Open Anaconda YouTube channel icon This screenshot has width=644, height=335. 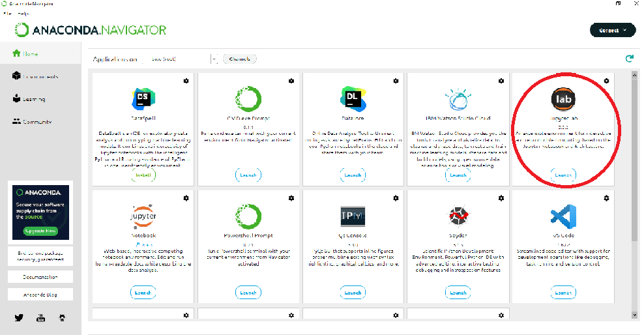pyautogui.click(x=40, y=318)
